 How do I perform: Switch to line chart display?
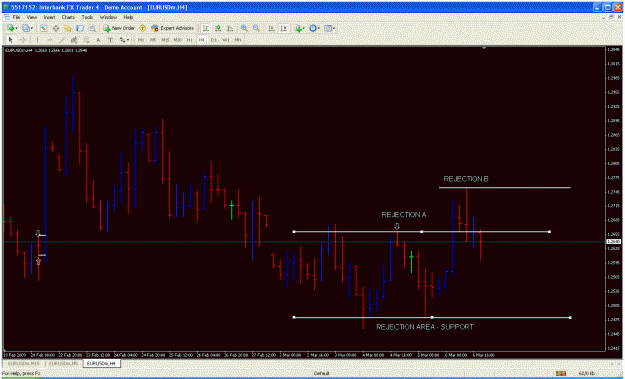pos(230,28)
